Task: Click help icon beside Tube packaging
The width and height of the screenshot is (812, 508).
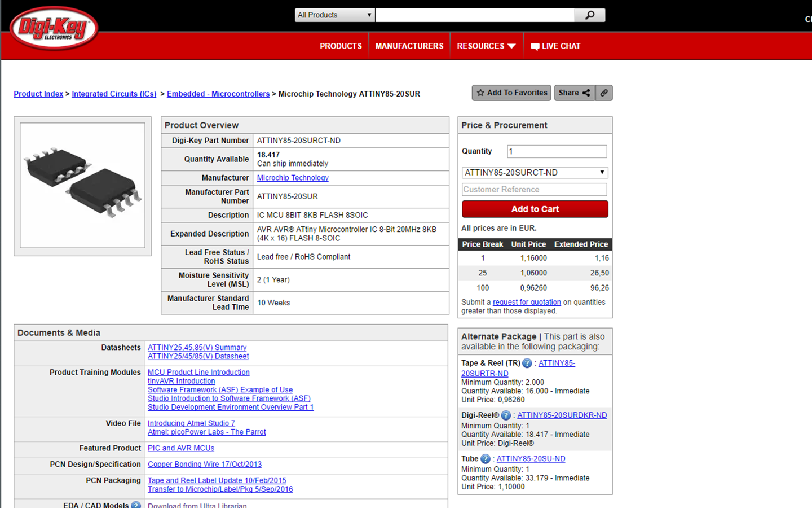Action: click(486, 459)
